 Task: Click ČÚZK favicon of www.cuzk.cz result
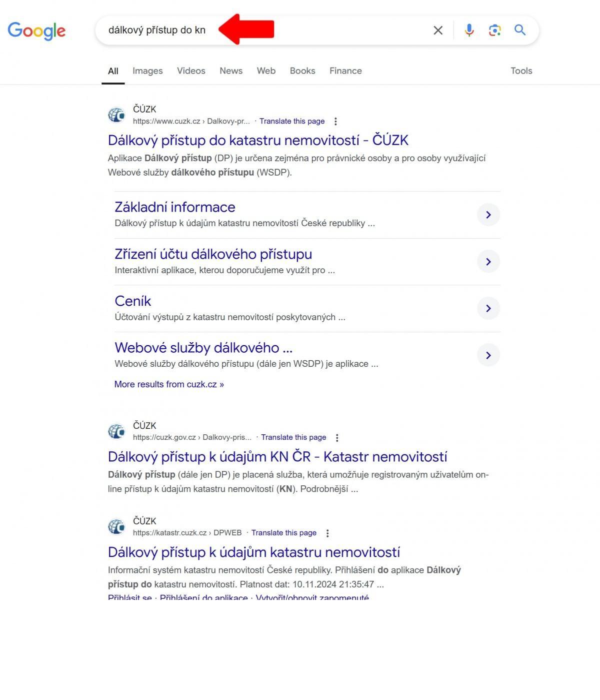point(116,115)
